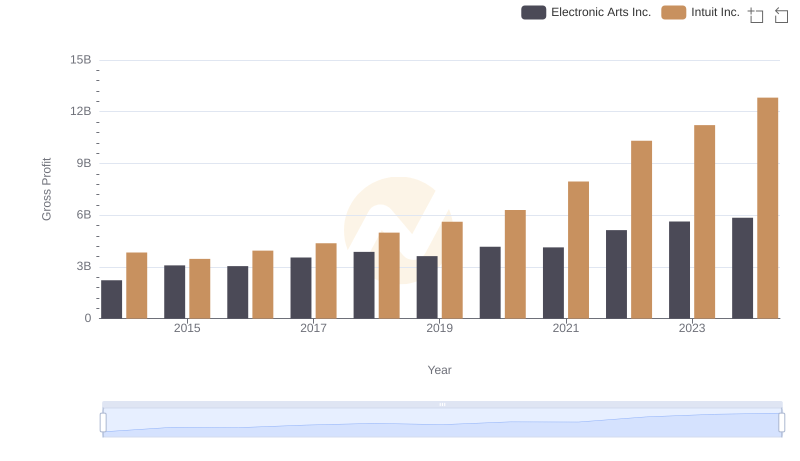
Task: Click the Electronic Arts bar above 2019
Action: coord(427,287)
